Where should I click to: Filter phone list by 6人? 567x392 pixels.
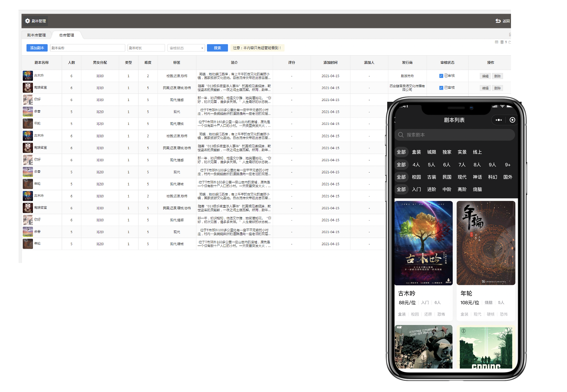[x=447, y=165]
